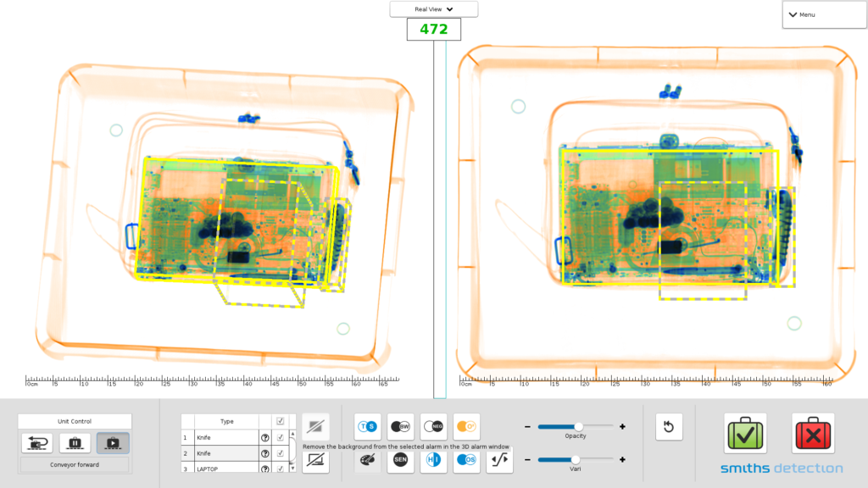Click the OS filter icon

coord(466,459)
